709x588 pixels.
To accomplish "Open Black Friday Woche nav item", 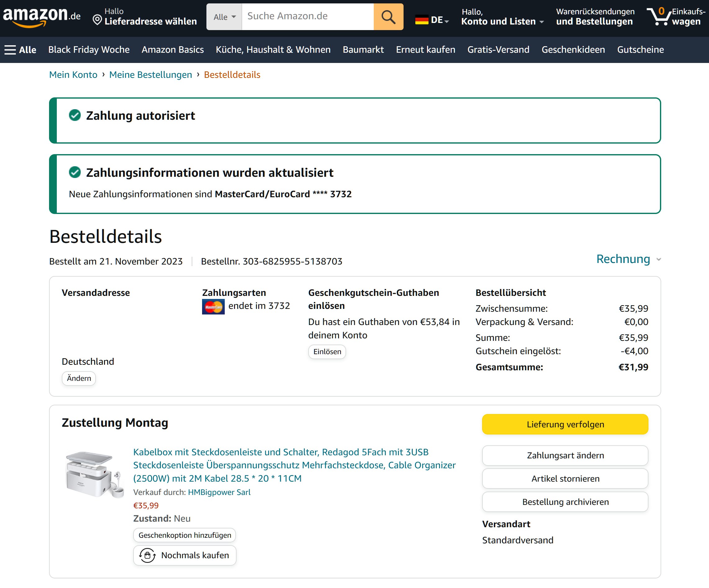I will tap(89, 50).
